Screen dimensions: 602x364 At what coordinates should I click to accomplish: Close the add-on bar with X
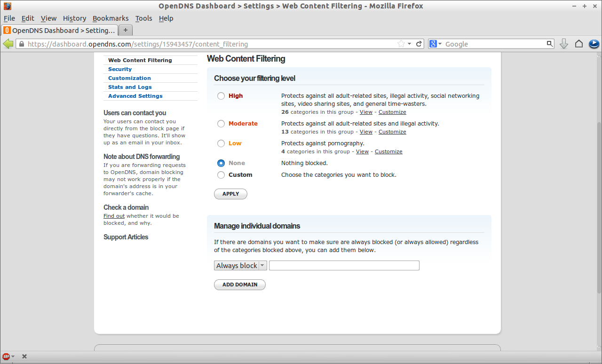24,356
